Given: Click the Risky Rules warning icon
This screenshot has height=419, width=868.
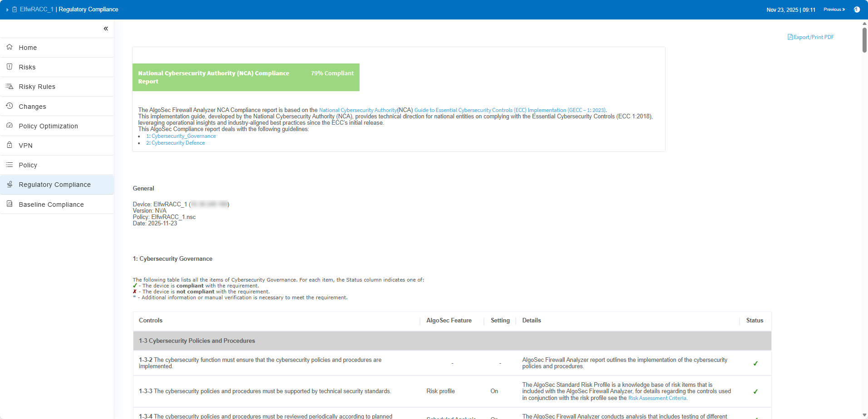Looking at the screenshot, I should [10, 86].
